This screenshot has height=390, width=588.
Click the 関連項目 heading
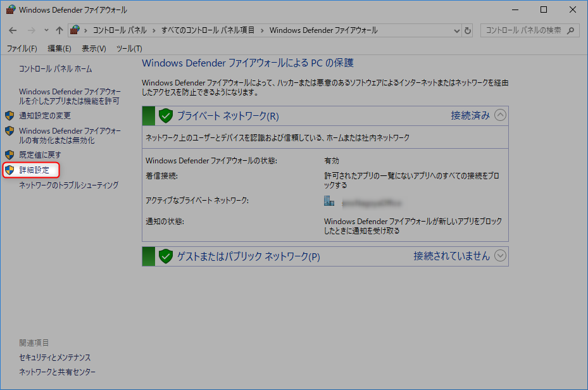(34, 343)
